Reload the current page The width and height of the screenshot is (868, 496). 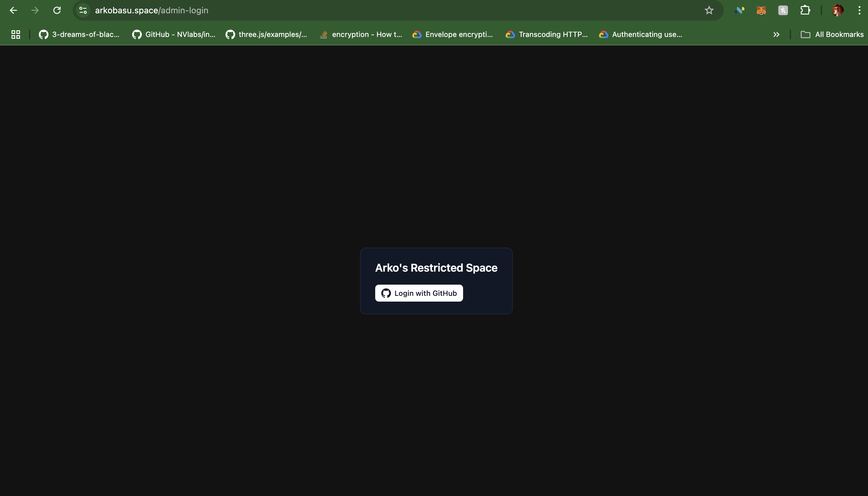click(x=57, y=10)
